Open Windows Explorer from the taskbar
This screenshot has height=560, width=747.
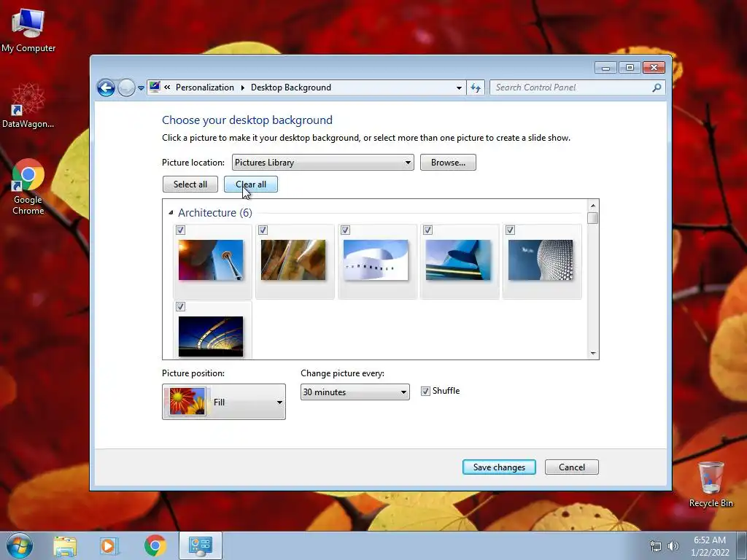point(65,545)
